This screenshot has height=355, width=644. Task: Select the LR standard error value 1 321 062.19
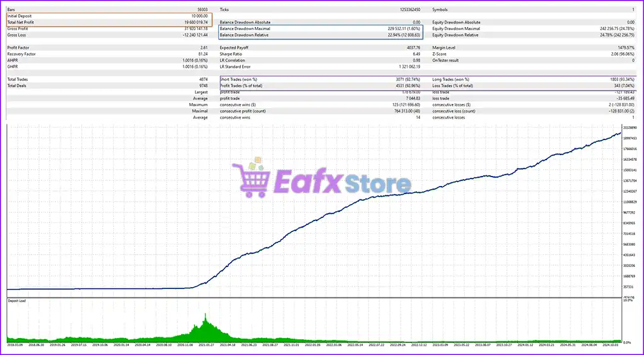pyautogui.click(x=409, y=67)
